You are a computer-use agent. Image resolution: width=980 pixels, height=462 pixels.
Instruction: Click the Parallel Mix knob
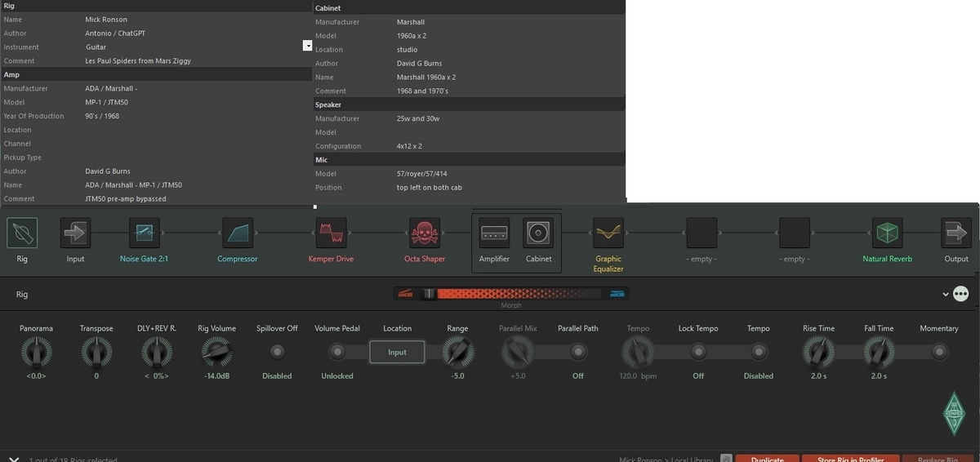click(518, 352)
